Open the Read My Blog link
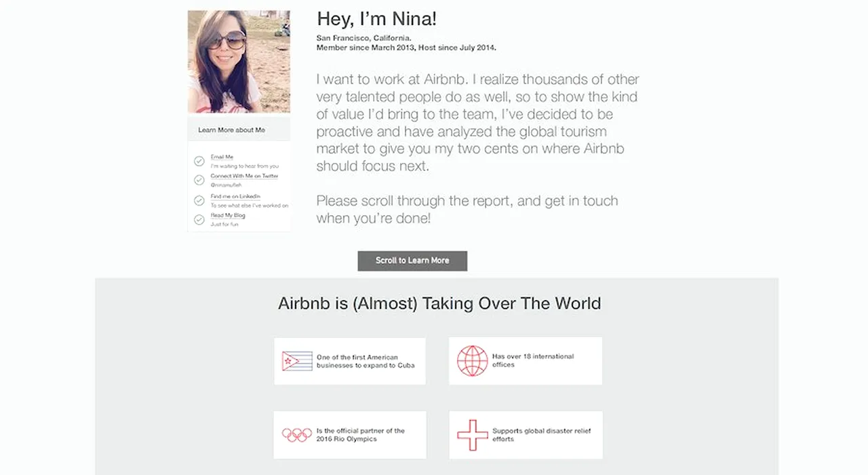868x475 pixels. coord(228,215)
